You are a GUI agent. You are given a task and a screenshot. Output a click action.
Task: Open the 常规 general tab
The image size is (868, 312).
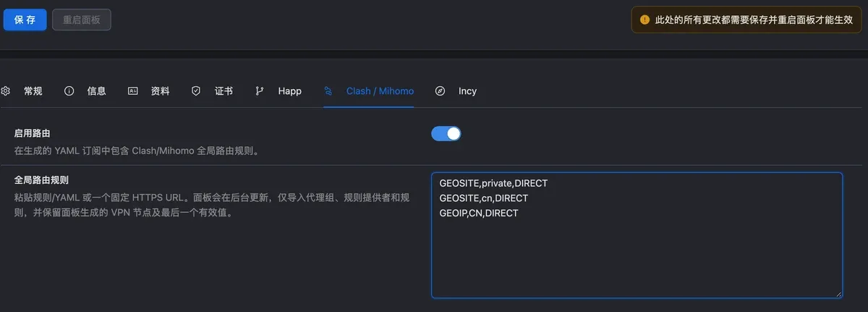[x=33, y=91]
